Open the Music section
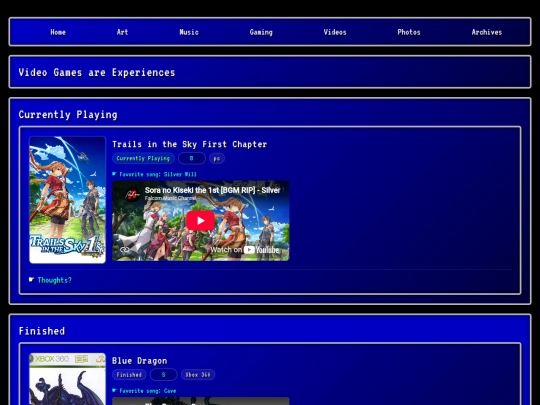540x405 pixels. pos(189,32)
